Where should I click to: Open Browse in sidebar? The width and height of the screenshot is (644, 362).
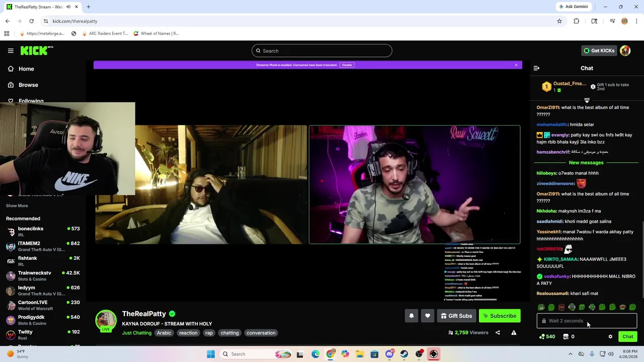point(28,85)
